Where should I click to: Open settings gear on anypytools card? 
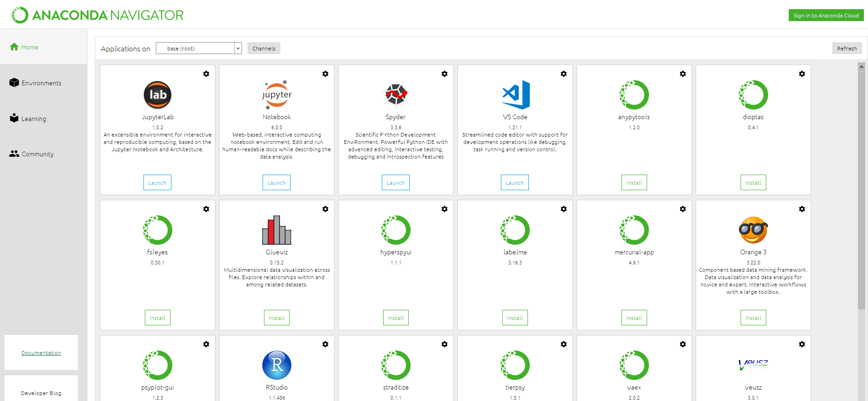click(683, 74)
